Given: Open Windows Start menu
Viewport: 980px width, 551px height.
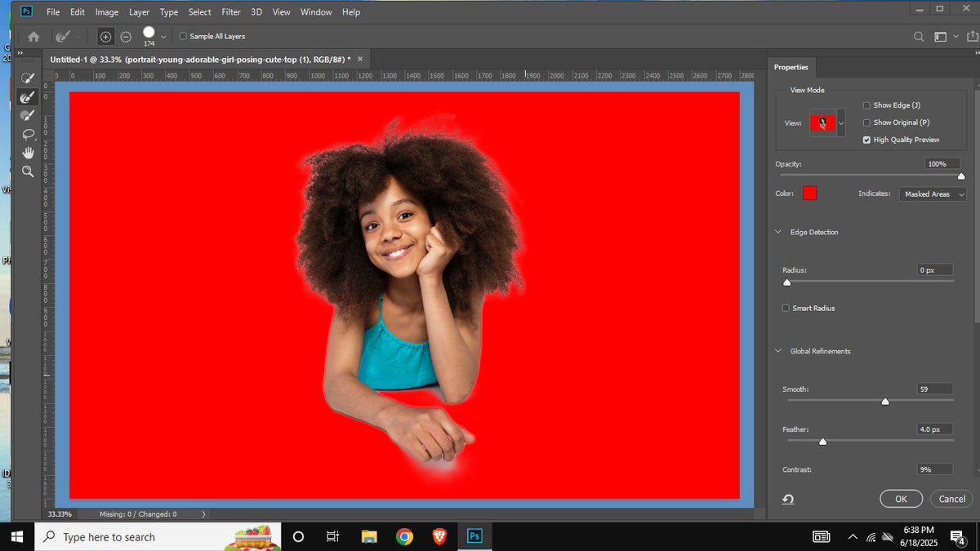Looking at the screenshot, I should tap(16, 536).
